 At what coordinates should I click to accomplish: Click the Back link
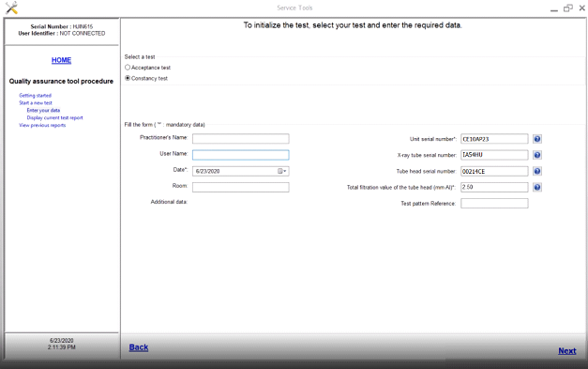pos(139,347)
